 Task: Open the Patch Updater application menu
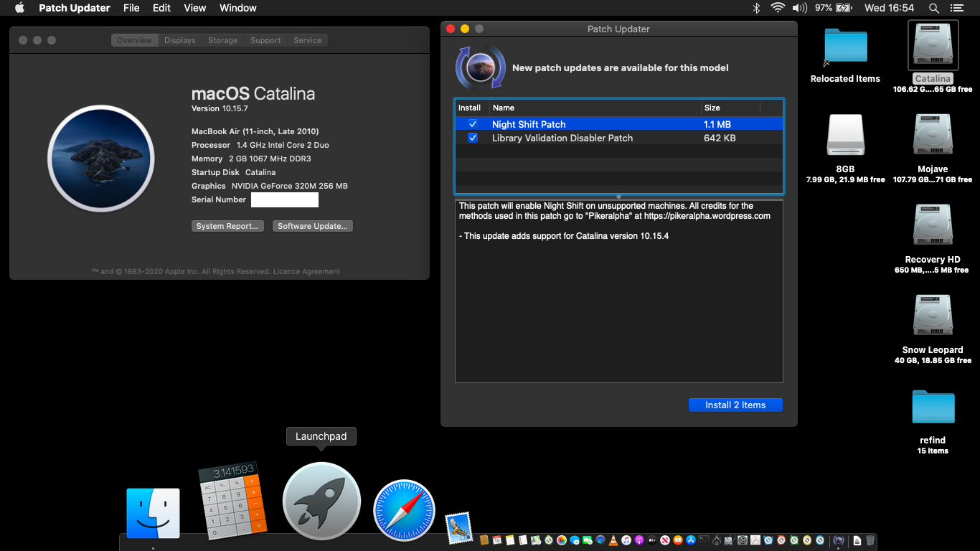(x=75, y=8)
